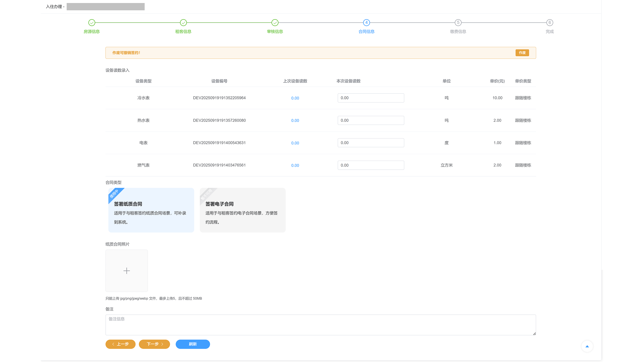Viewport: 644px width, 362px height.
Task: Select the 签署纸质合同 contract type card
Action: click(x=151, y=210)
